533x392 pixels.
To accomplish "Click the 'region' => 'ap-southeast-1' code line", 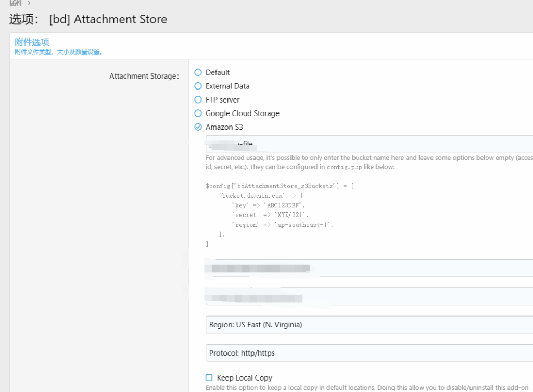I will (x=282, y=225).
